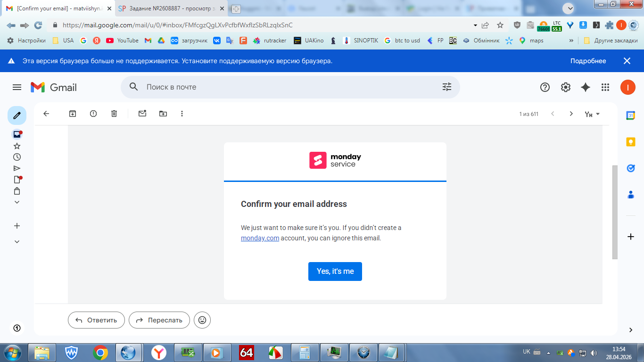This screenshot has width=644, height=362.
Task: Open Google Calendar side panel
Action: pyautogui.click(x=631, y=115)
